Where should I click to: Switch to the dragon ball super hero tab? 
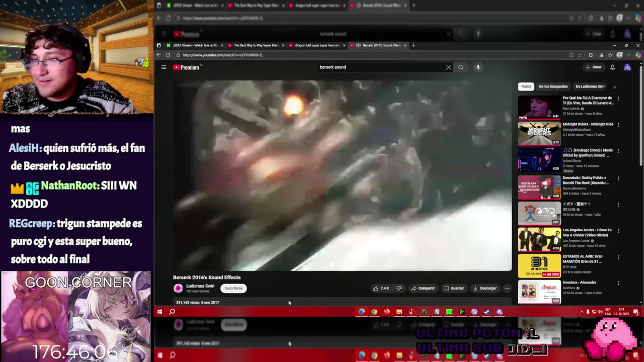point(316,45)
